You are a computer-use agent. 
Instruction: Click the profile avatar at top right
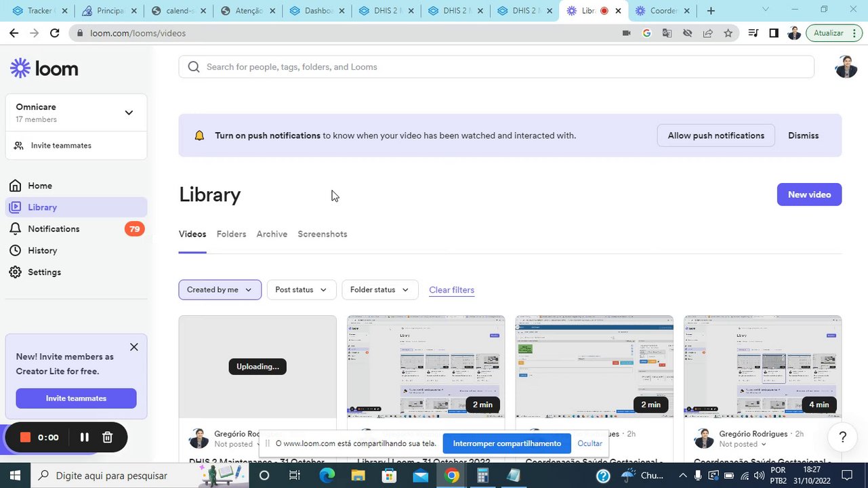point(846,66)
